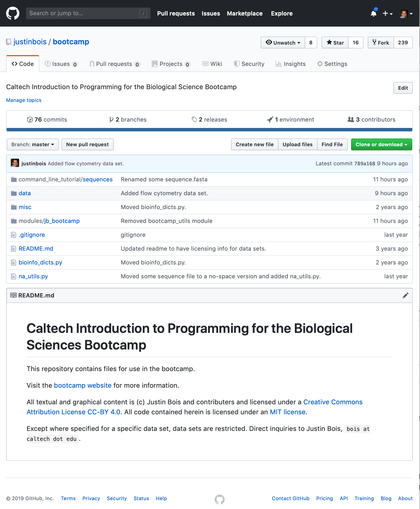
Task: Open the Creative Commons Attribution License link
Action: (x=194, y=407)
